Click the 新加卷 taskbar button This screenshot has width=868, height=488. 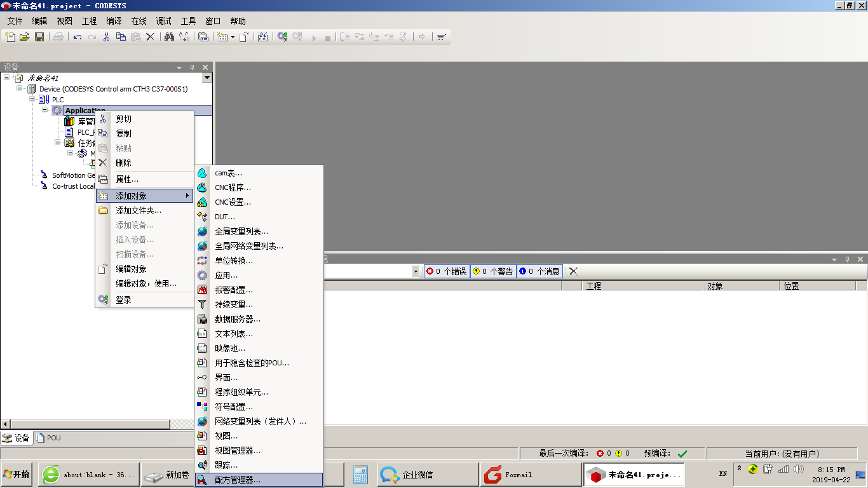(168, 475)
